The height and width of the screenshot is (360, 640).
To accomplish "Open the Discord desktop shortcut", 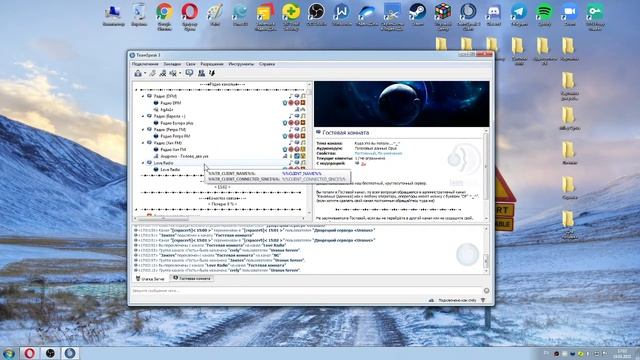I will [x=494, y=14].
